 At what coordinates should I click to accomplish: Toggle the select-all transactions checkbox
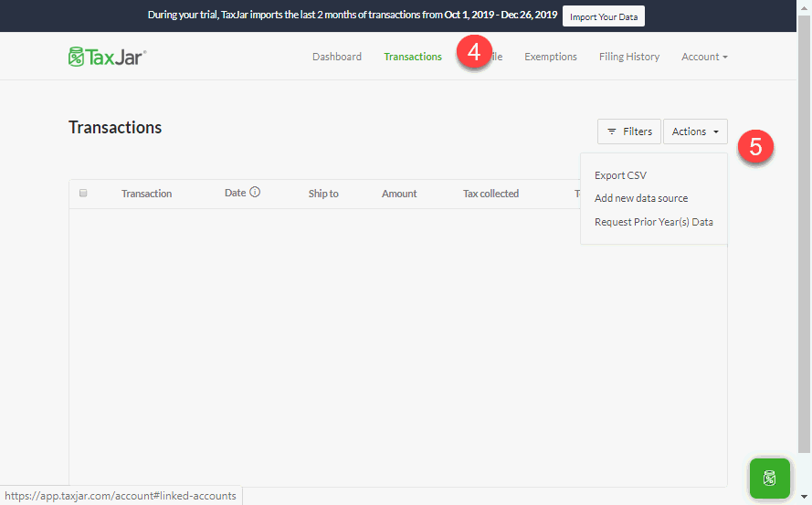pyautogui.click(x=83, y=194)
